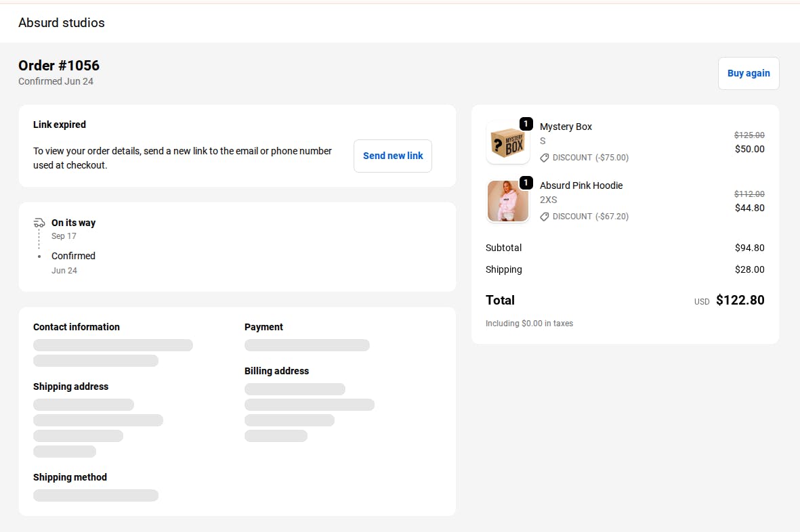The image size is (800, 532).
Task: Click the delivery truck icon
Action: pos(39,223)
